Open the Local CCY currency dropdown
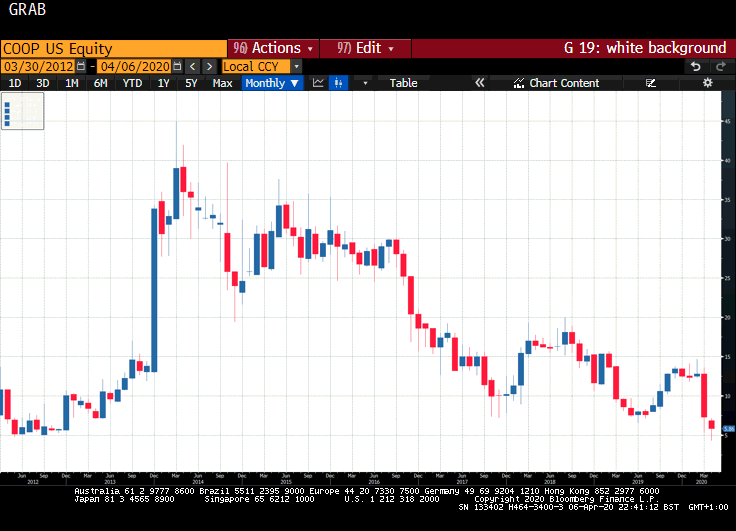This screenshot has height=531, width=736. click(x=260, y=66)
